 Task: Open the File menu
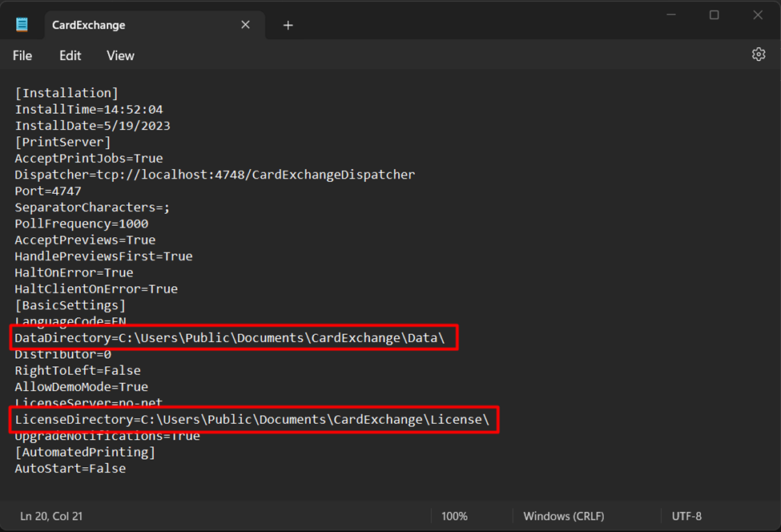pos(22,56)
